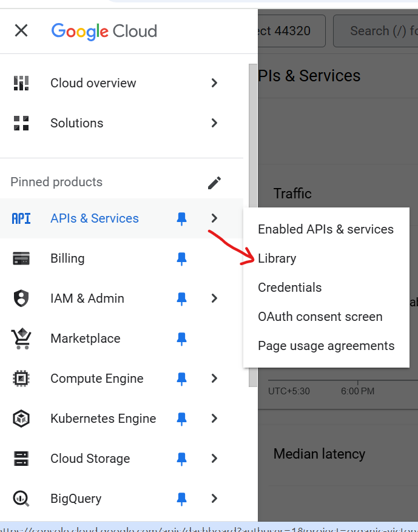This screenshot has height=532, width=418.
Task: Click the Solutions grid icon
Action: pyautogui.click(x=21, y=123)
